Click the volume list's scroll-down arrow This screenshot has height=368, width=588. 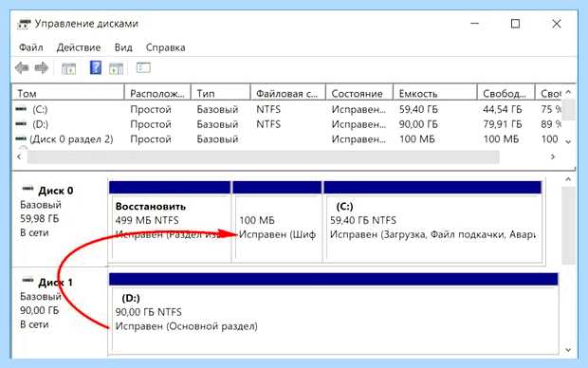click(568, 142)
